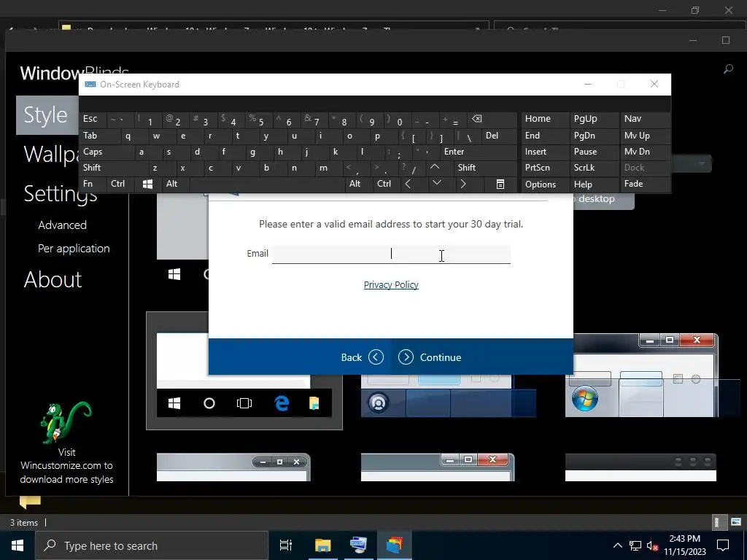Click the Email input field
Viewport: 747px width, 560px height.
tap(391, 254)
